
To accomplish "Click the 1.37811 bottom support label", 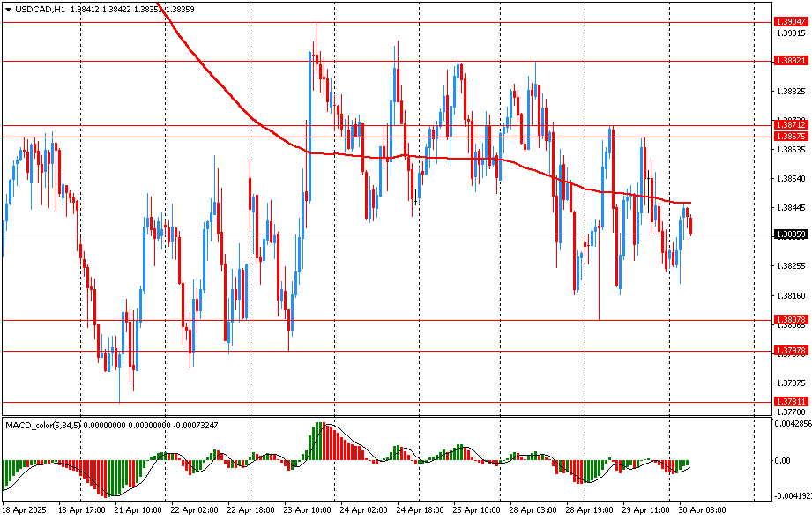I will point(788,402).
